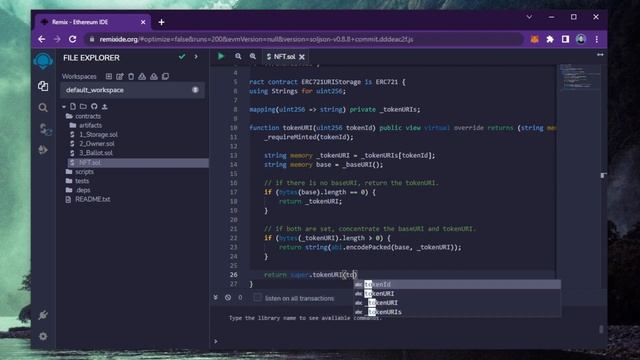Click the browser profile avatar
Image resolution: width=640 pixels, height=360 pixels.
(581, 39)
